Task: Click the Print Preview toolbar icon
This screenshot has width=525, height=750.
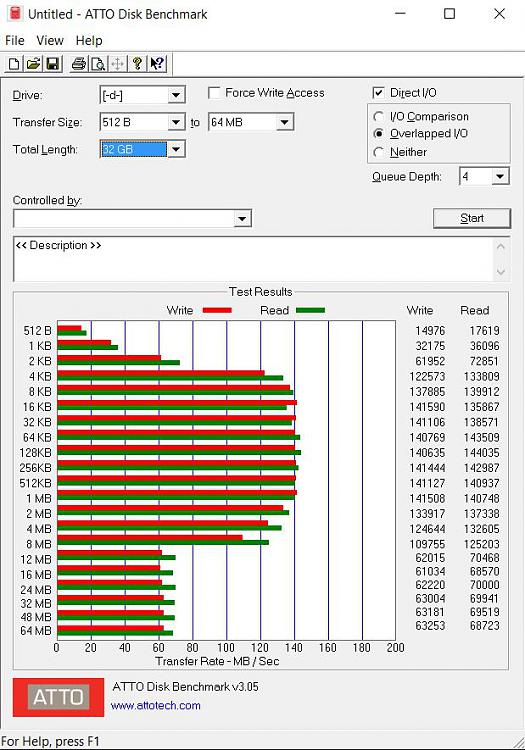Action: coord(98,64)
